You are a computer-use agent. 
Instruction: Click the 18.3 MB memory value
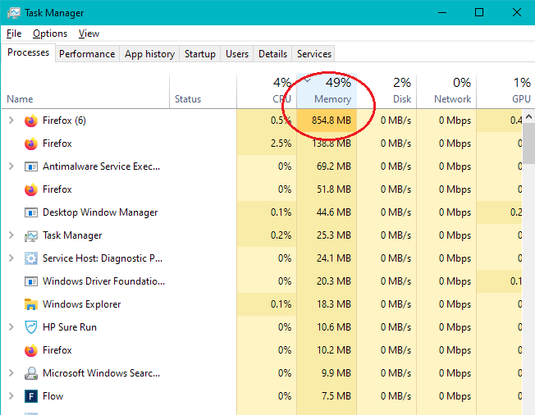(334, 304)
